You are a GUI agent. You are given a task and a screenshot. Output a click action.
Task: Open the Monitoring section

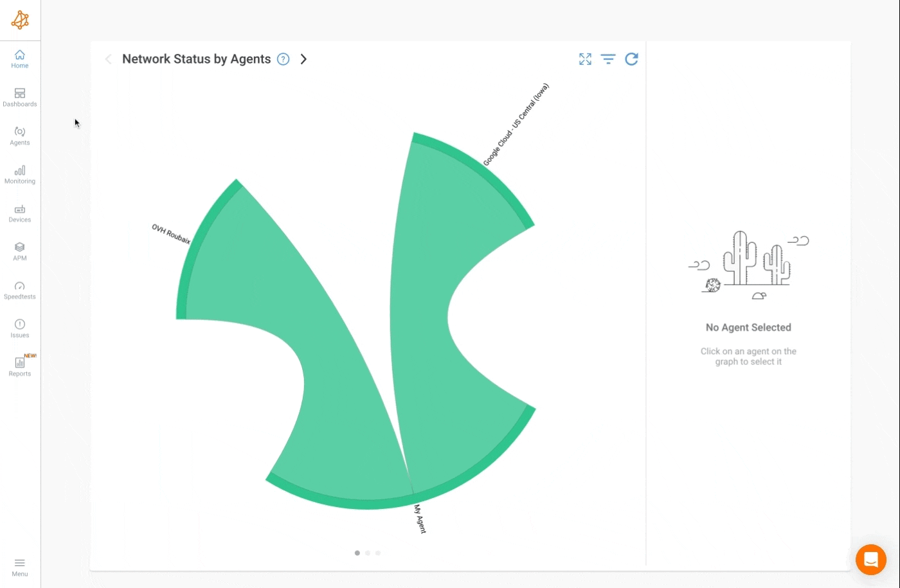(20, 175)
